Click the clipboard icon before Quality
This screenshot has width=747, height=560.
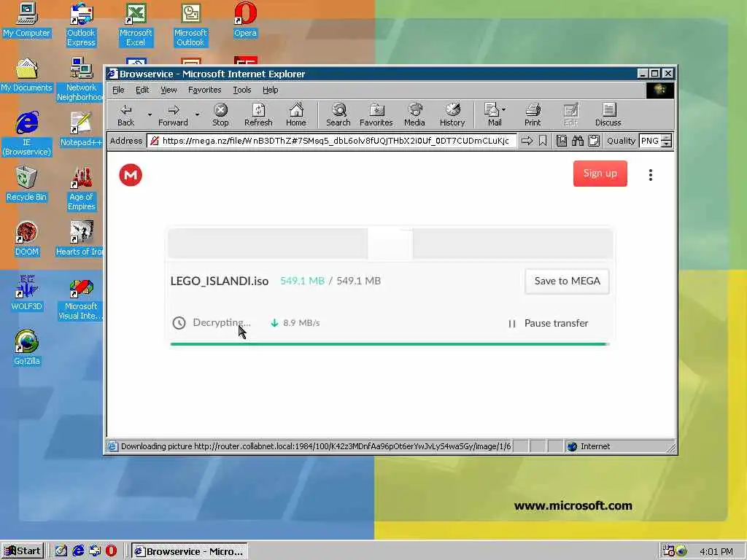[594, 141]
